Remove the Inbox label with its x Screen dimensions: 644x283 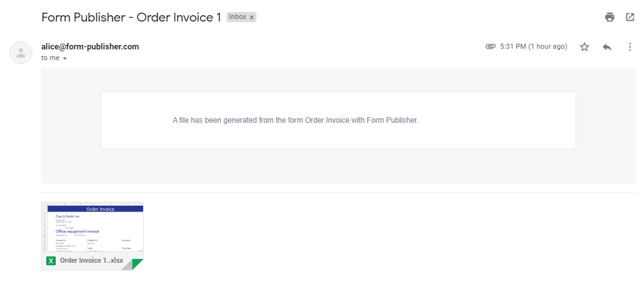(x=252, y=17)
